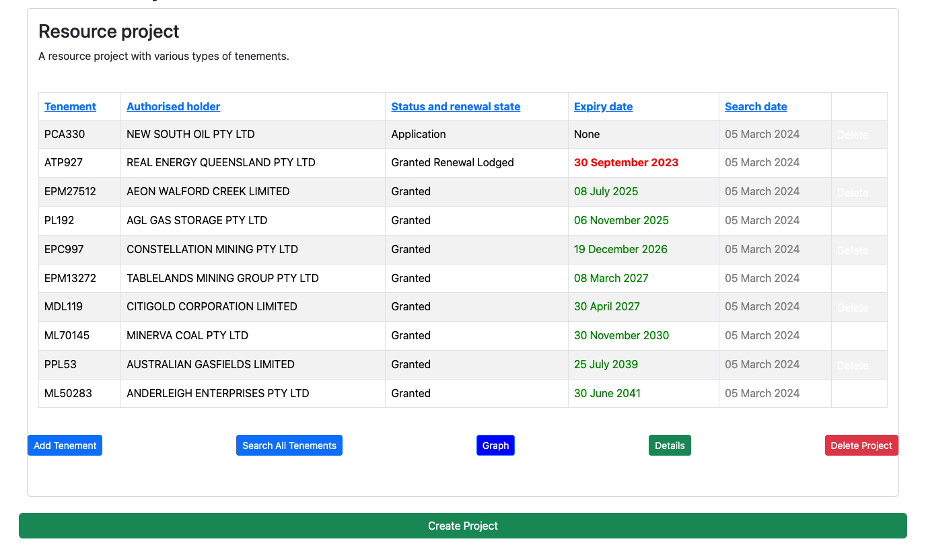The height and width of the screenshot is (560, 926).
Task: Sort table by Tenement column header
Action: click(70, 106)
